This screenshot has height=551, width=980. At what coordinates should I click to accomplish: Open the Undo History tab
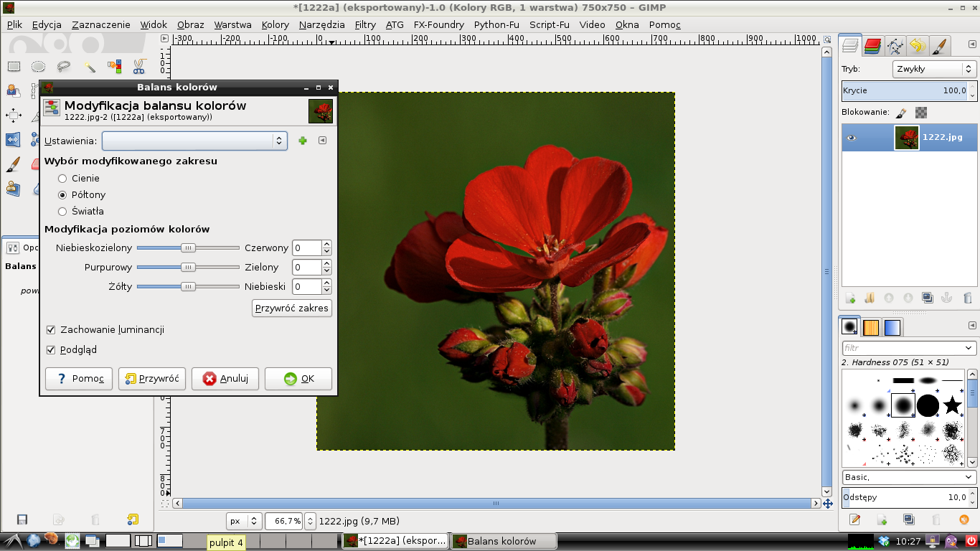(917, 47)
